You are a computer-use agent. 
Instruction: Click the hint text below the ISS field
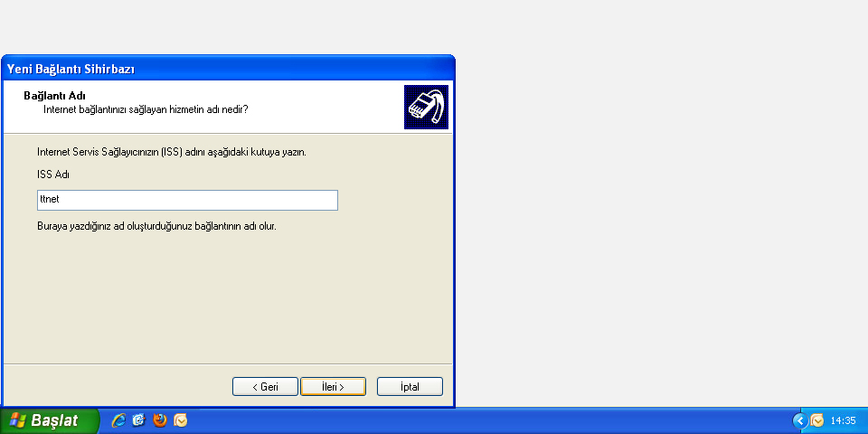[156, 226]
